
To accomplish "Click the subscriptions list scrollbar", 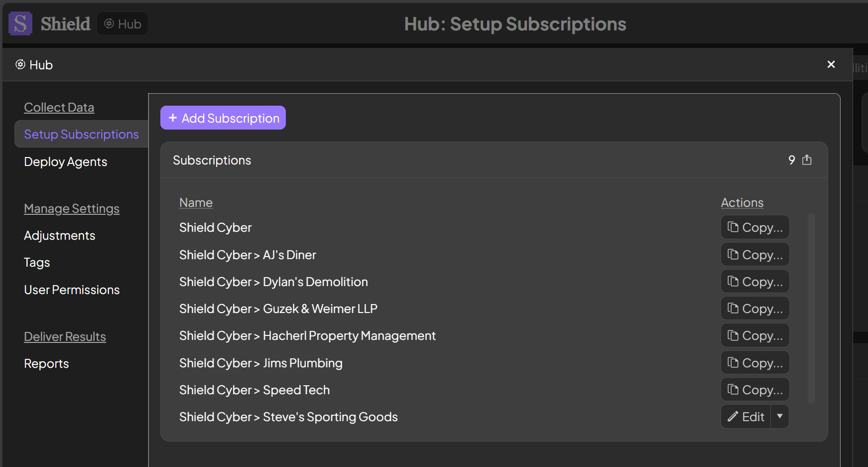I will tap(811, 308).
